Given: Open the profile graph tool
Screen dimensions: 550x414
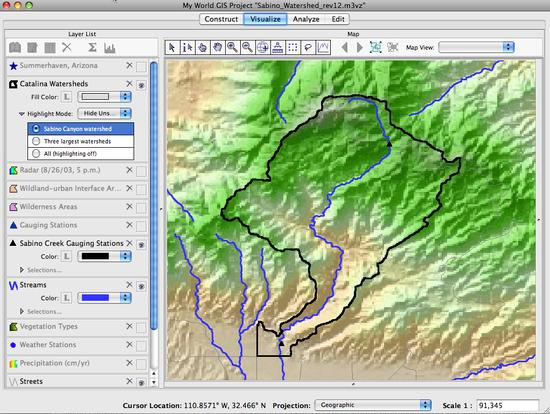Looking at the screenshot, I should (323, 47).
